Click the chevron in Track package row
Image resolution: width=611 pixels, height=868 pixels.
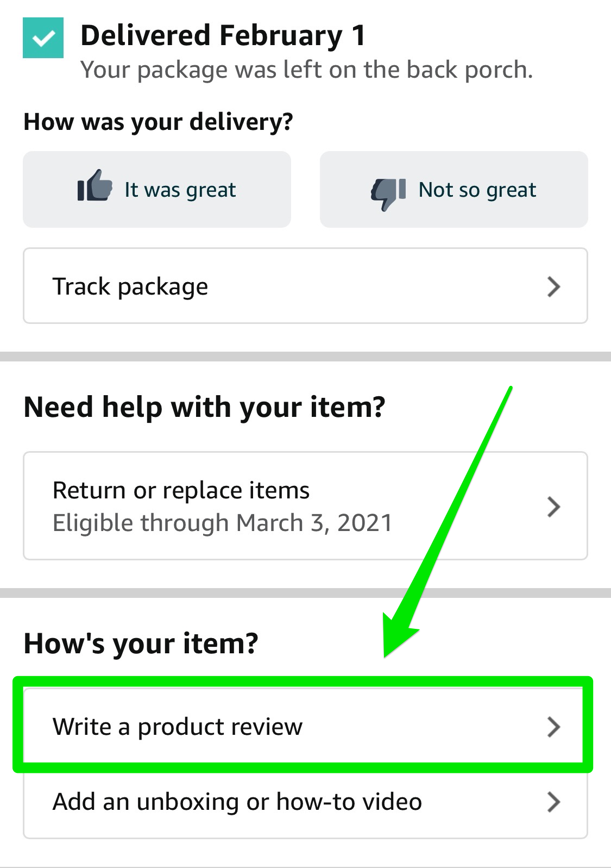(x=553, y=286)
